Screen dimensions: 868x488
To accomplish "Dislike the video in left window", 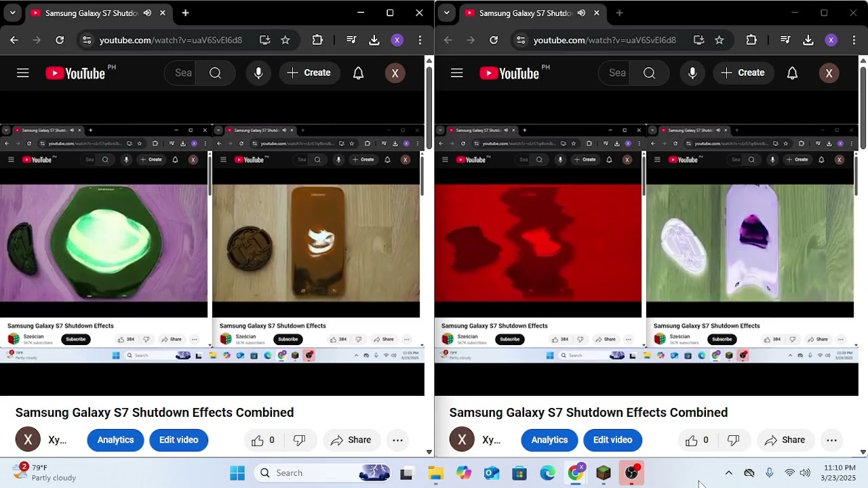I will (299, 441).
